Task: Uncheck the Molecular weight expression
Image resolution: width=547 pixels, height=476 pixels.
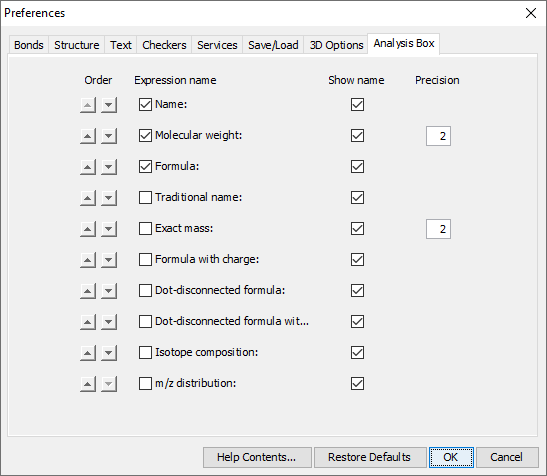Action: coord(145,135)
